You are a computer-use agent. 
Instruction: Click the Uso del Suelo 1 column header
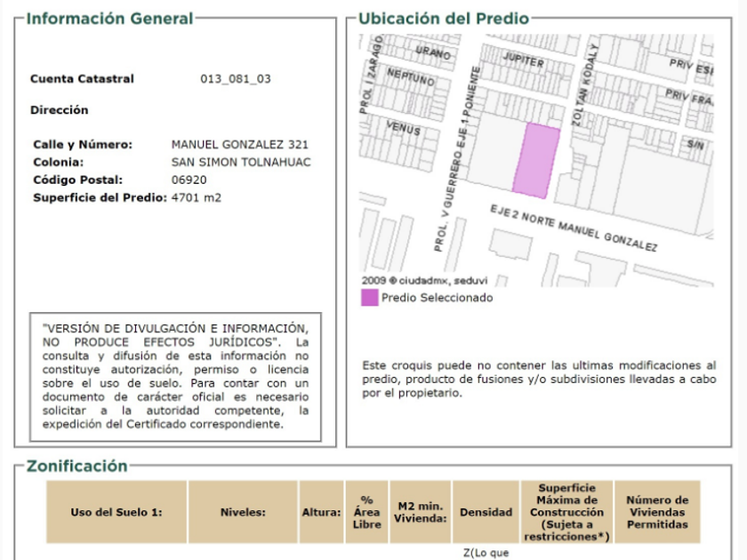pyautogui.click(x=116, y=512)
